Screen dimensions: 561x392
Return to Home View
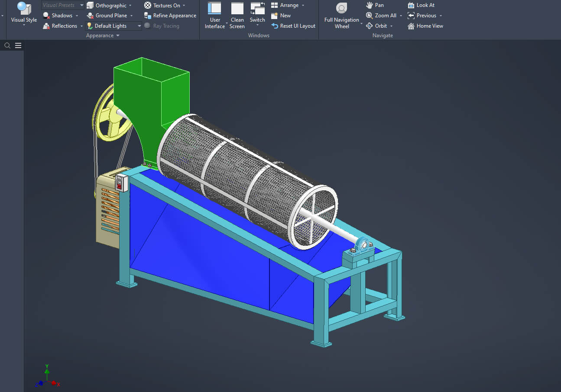click(x=425, y=26)
